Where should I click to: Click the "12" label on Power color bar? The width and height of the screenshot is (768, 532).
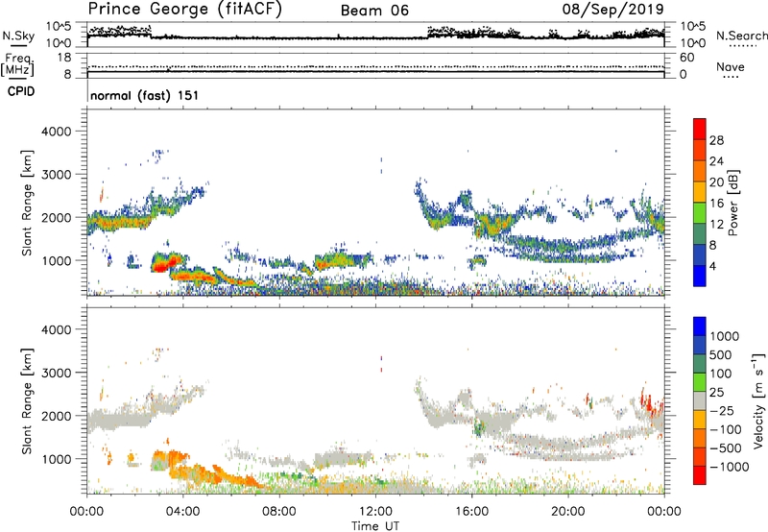pyautogui.click(x=716, y=225)
